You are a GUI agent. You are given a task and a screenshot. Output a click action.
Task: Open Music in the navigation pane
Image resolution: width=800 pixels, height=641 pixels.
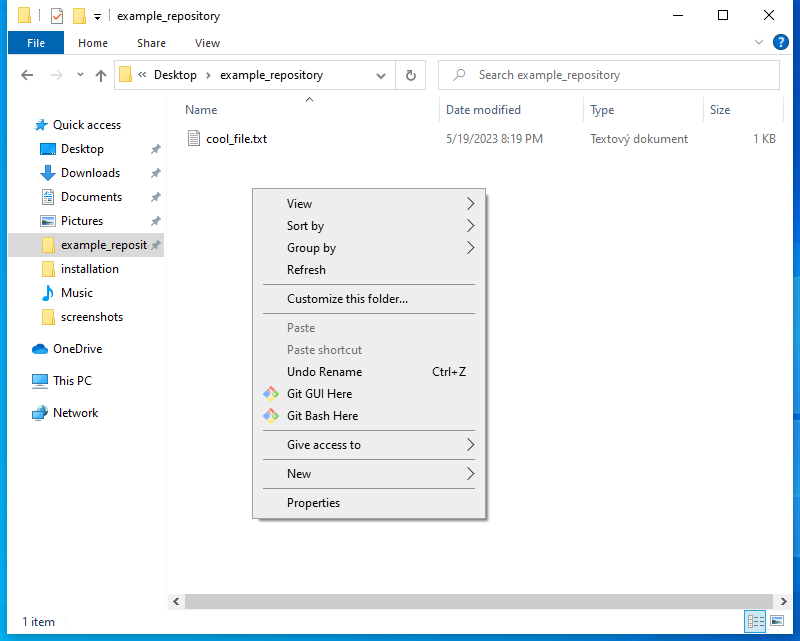(x=77, y=293)
